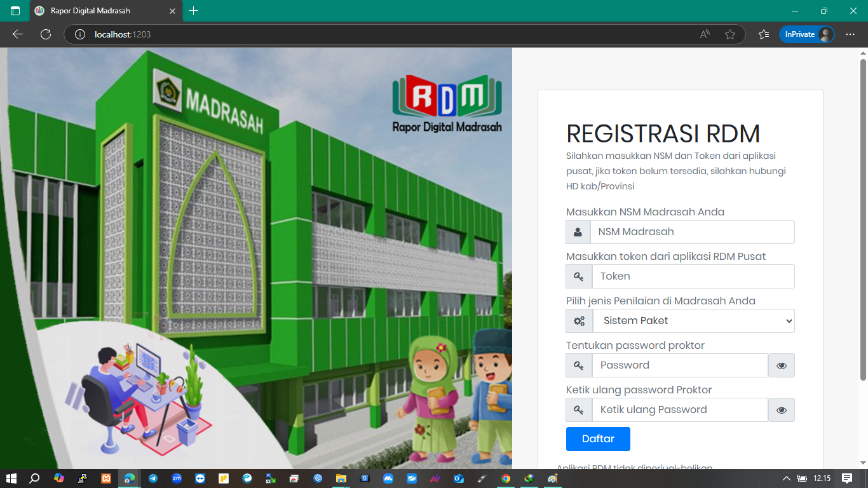Image resolution: width=868 pixels, height=488 pixels.
Task: Click the label "Tentukan password proktor"
Action: (x=635, y=346)
